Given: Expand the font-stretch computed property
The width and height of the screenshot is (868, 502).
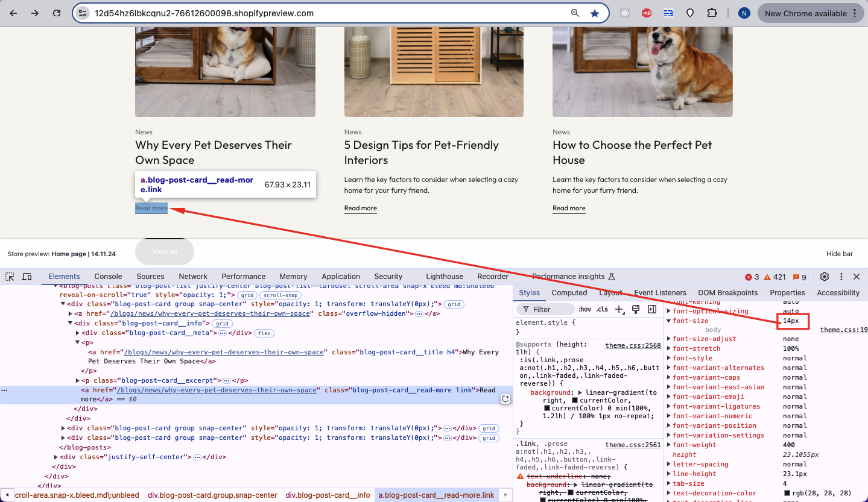Looking at the screenshot, I should pos(668,348).
